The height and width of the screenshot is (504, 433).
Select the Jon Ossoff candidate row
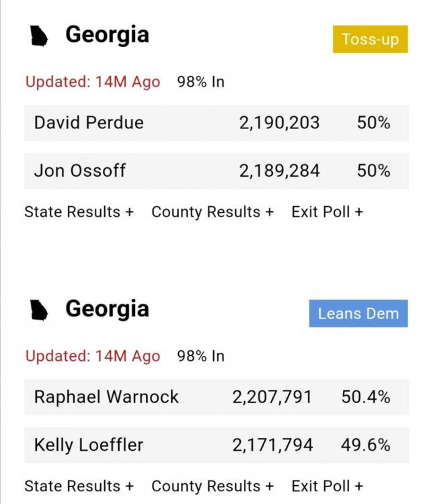(216, 171)
